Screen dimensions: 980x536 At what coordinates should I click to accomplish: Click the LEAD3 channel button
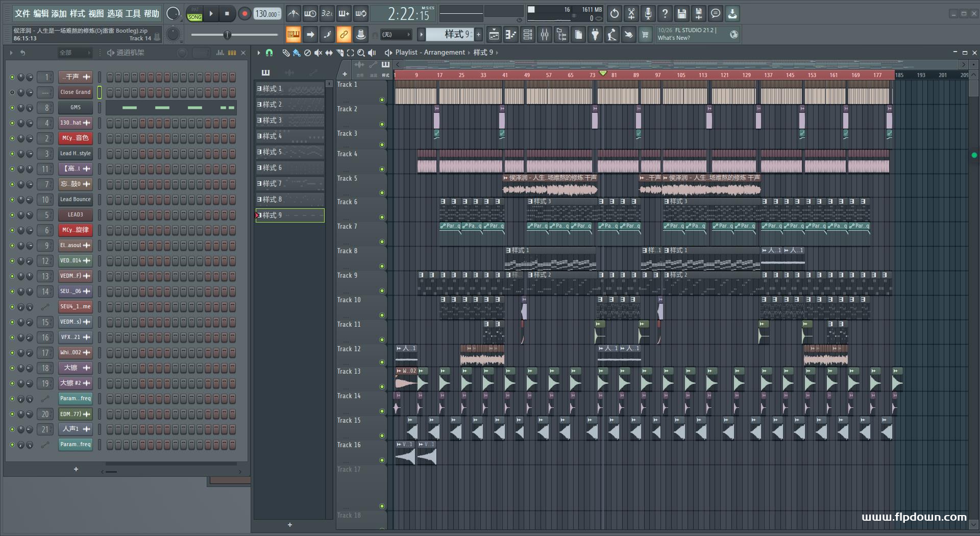[75, 214]
